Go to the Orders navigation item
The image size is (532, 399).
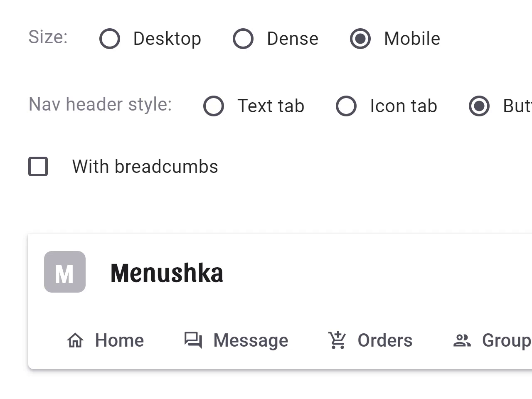point(370,340)
